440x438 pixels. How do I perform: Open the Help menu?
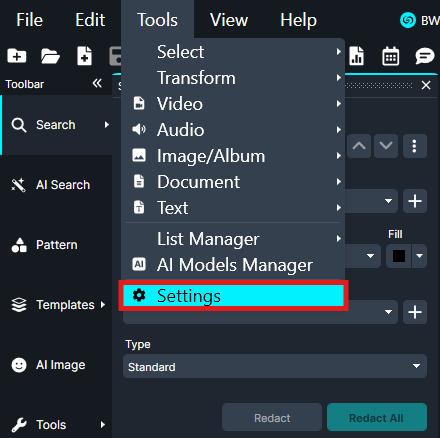298,20
